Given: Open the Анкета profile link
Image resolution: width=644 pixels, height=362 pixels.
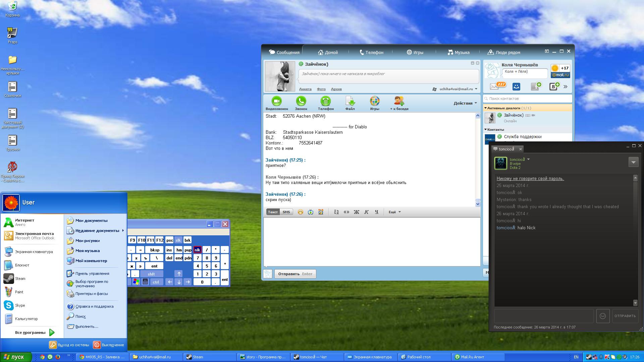Looking at the screenshot, I should tap(305, 89).
